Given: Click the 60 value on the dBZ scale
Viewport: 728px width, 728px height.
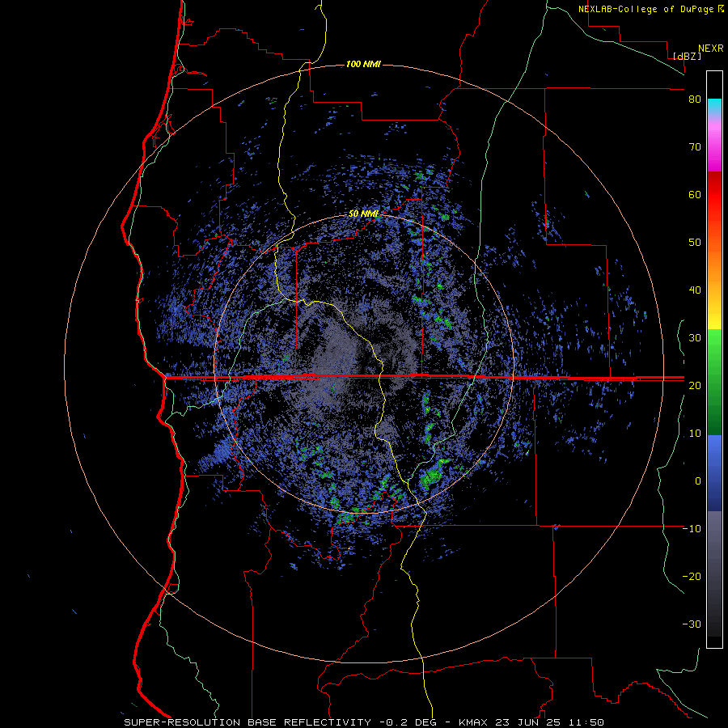Looking at the screenshot, I should click(695, 194).
